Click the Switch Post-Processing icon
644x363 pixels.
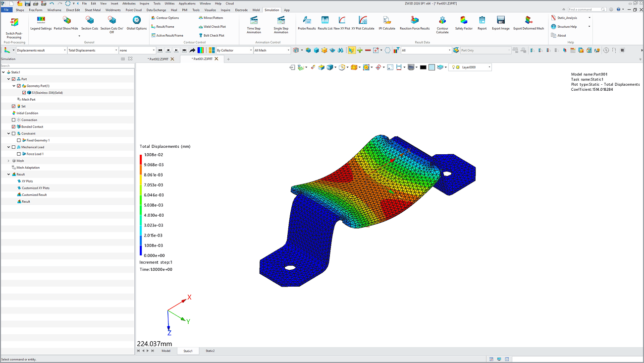pos(14,23)
